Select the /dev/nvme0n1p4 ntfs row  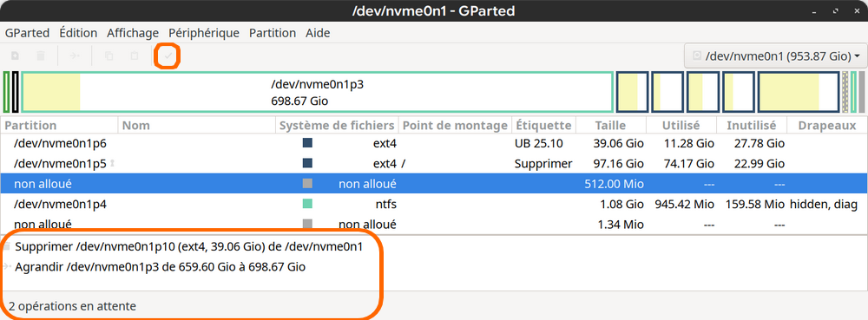point(434,204)
